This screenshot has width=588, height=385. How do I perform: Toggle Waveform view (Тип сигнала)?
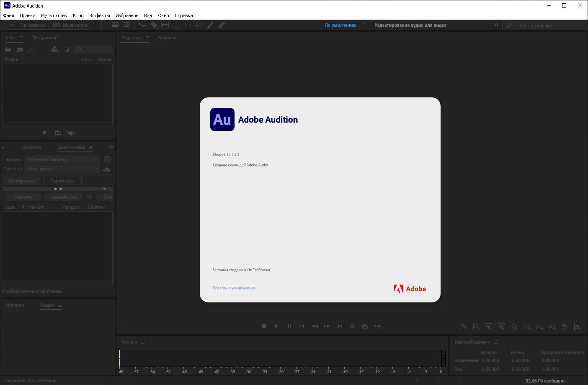pos(28,25)
